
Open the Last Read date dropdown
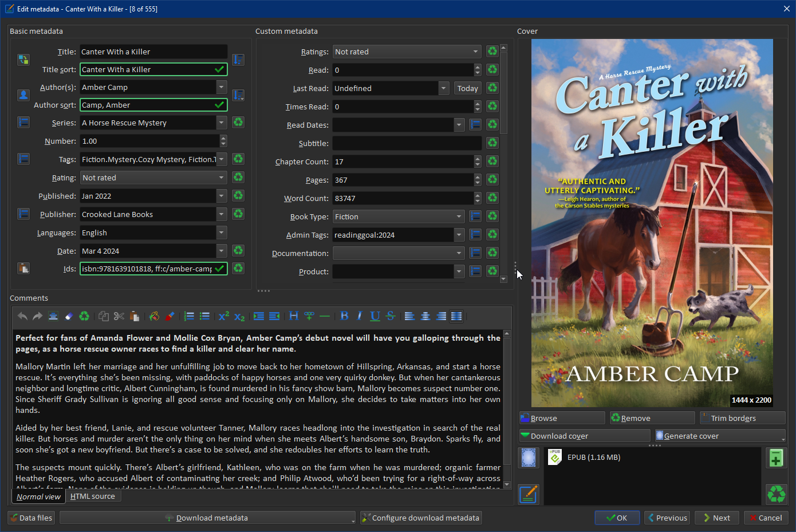coord(444,88)
